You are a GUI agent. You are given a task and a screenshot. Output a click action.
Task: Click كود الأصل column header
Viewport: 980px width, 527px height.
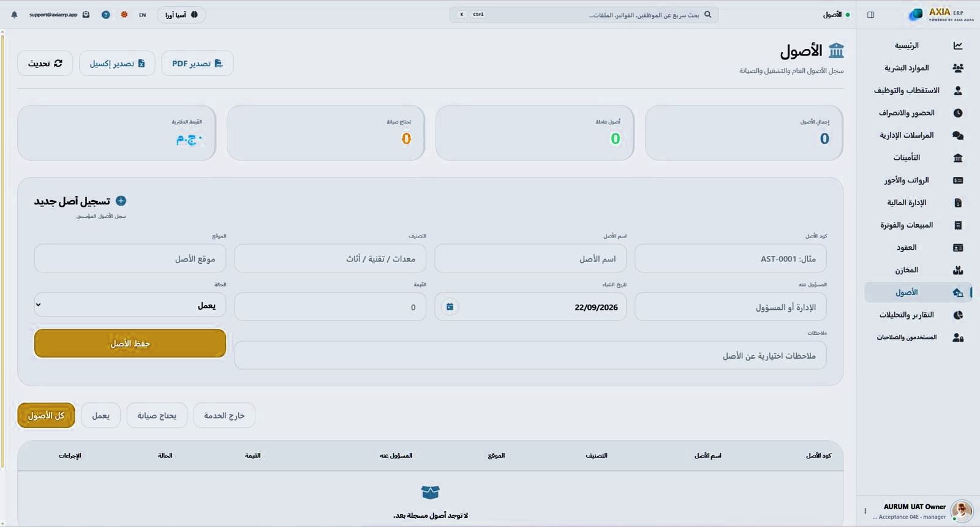[818, 455]
